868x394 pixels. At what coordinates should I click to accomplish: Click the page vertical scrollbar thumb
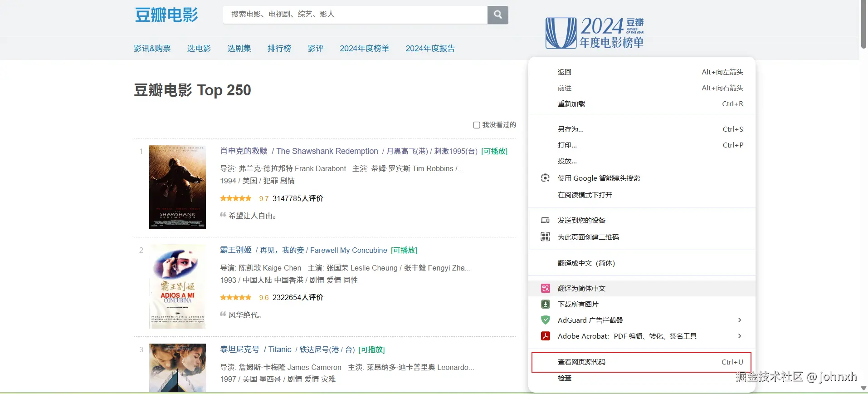click(x=863, y=24)
